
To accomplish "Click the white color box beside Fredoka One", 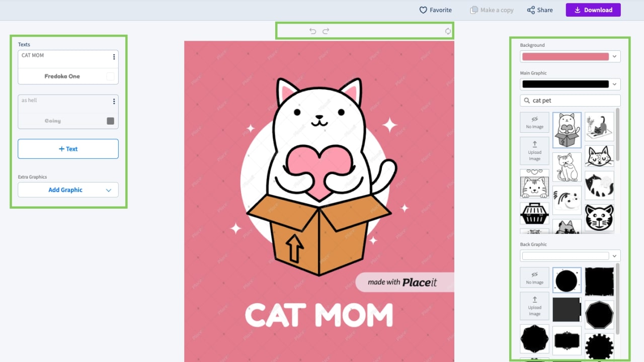I will click(x=110, y=76).
